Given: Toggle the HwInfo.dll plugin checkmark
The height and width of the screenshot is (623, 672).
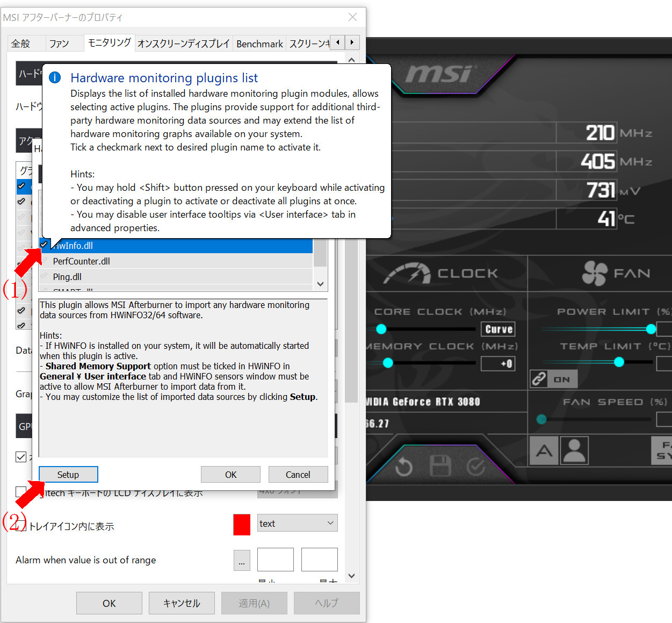Looking at the screenshot, I should [44, 245].
